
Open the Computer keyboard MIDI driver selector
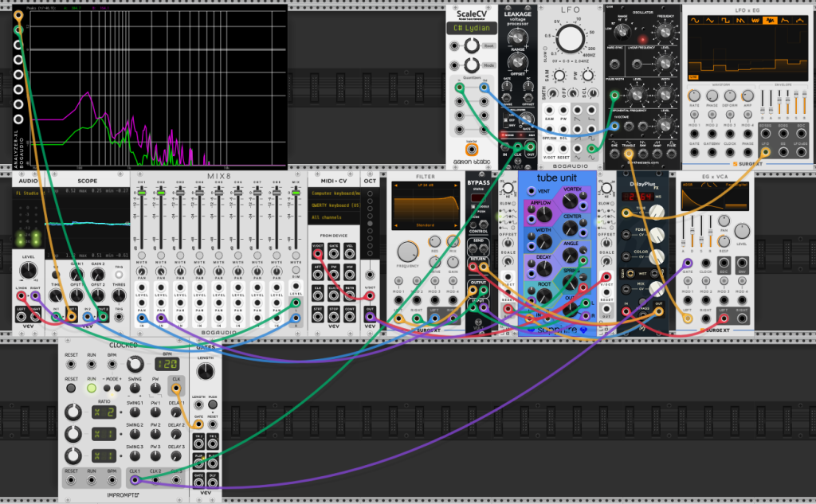coord(334,193)
